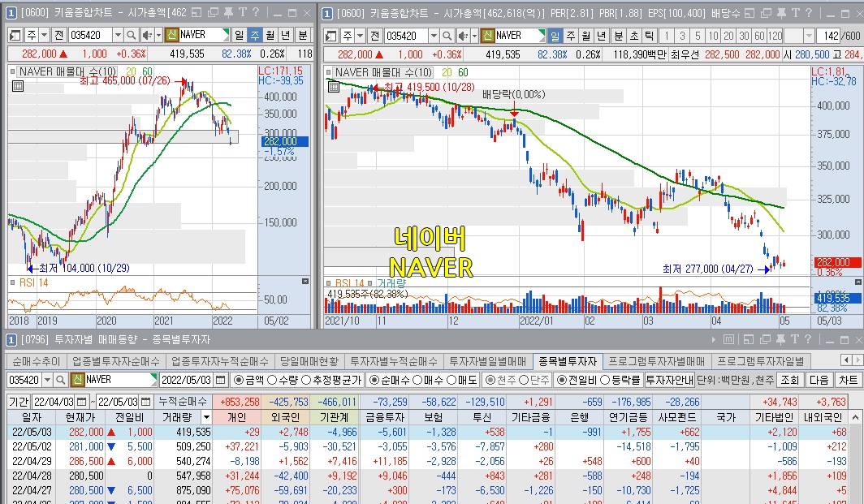This screenshot has width=864, height=504.
Task: Open 거래량 column dropdown arrow
Action: [x=206, y=417]
